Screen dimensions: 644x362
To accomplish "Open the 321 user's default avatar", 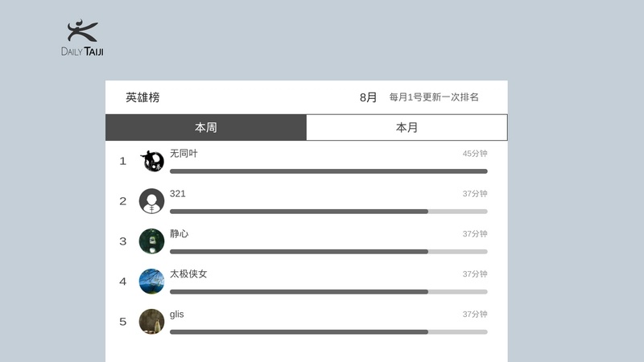I will (x=152, y=201).
